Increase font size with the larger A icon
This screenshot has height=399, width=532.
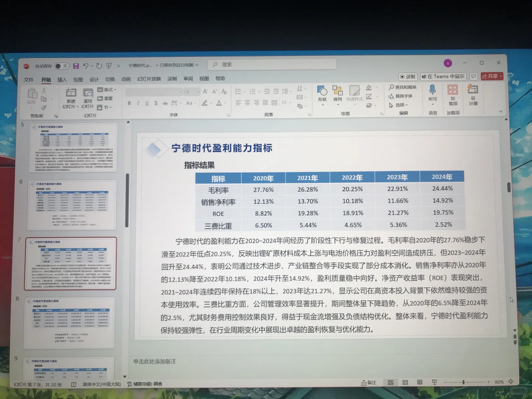[x=205, y=91]
